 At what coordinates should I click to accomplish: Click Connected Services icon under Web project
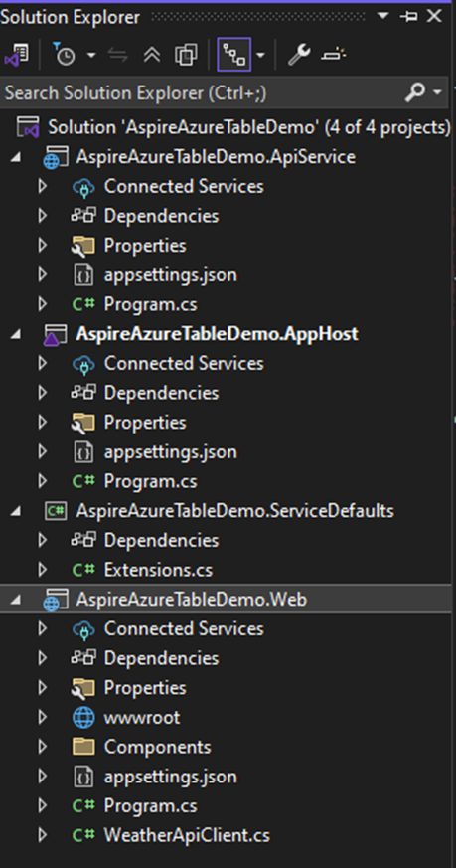click(x=83, y=630)
